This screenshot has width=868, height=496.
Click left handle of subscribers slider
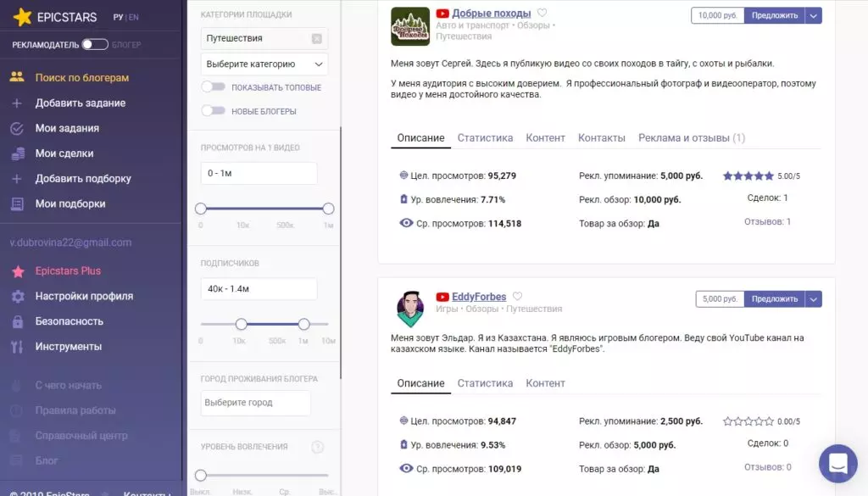(x=242, y=325)
